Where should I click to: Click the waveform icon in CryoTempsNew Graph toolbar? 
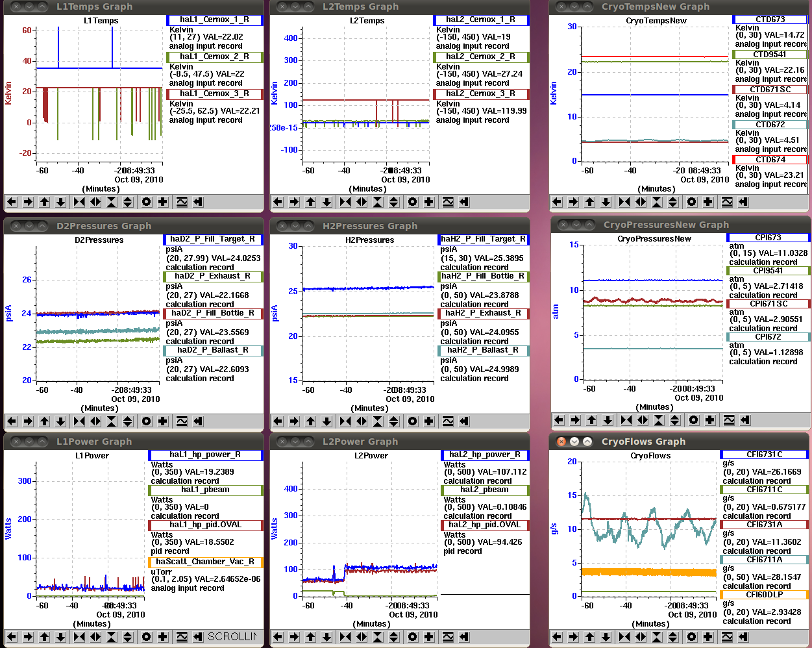727,202
